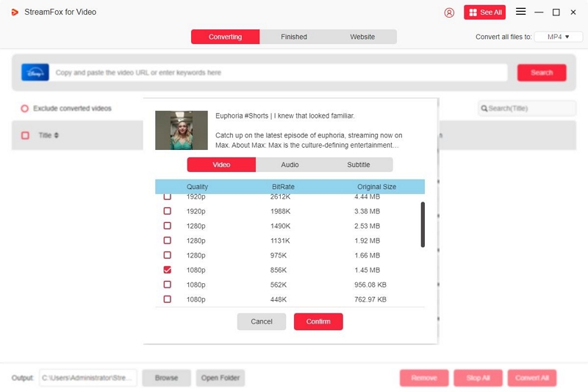Open the MP4 output format dropdown
The width and height of the screenshot is (588, 392).
coord(558,37)
